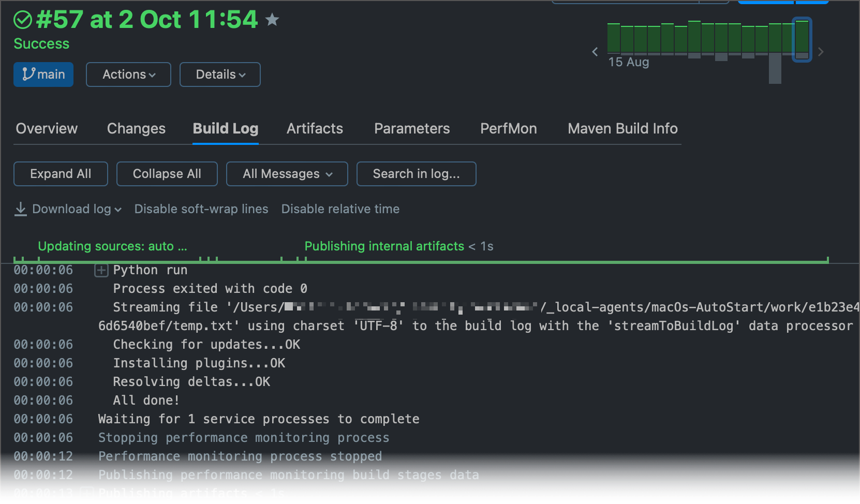
Task: Click the Publishing internal artifacts timeline segment
Action: pyautogui.click(x=384, y=246)
